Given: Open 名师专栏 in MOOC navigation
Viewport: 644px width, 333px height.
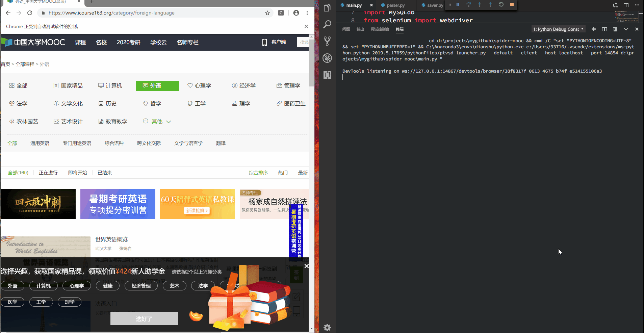Looking at the screenshot, I should pyautogui.click(x=187, y=42).
